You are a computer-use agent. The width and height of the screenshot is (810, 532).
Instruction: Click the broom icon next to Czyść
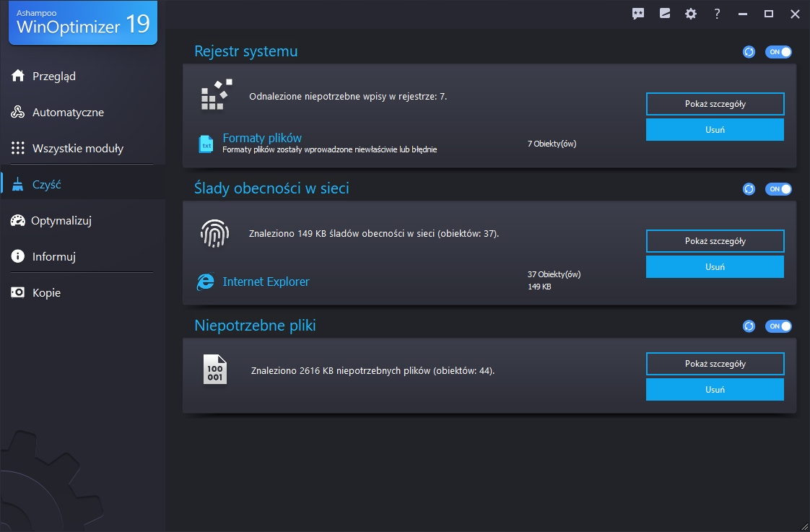pyautogui.click(x=18, y=184)
